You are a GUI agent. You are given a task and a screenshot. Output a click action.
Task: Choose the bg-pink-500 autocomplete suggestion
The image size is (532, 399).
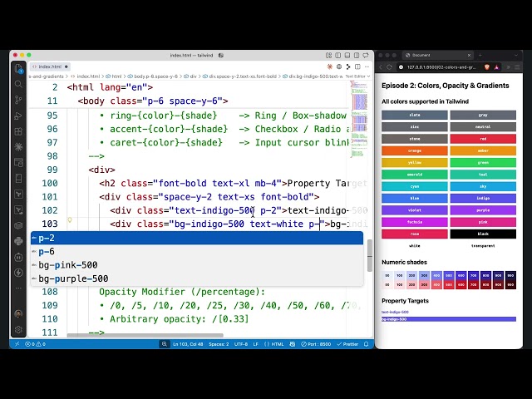pyautogui.click(x=197, y=265)
